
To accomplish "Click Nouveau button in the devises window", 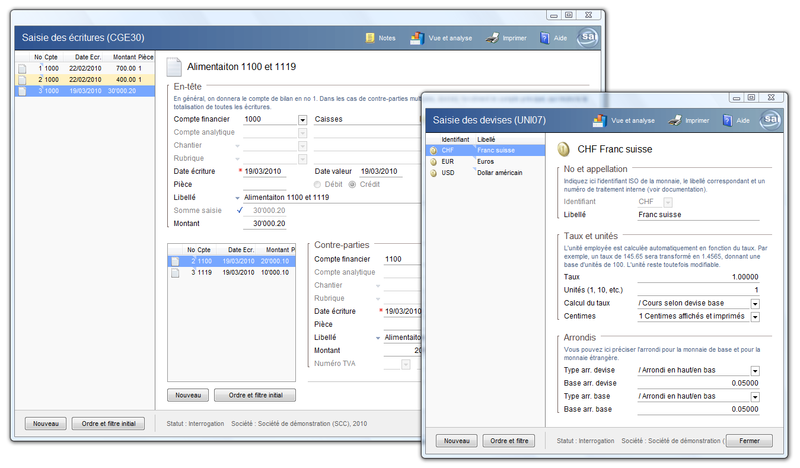I will [x=455, y=441].
